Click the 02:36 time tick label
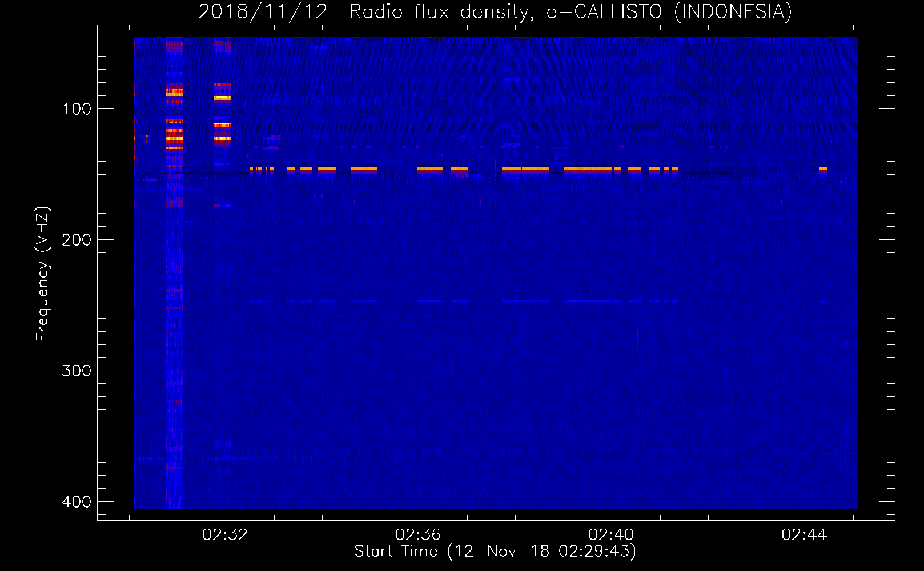 click(419, 535)
